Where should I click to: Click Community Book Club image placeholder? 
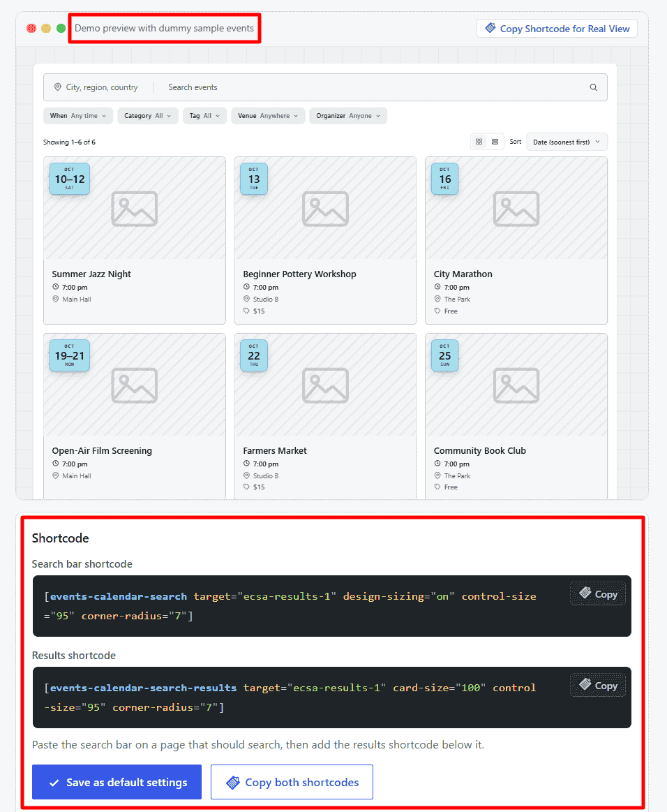coord(516,385)
